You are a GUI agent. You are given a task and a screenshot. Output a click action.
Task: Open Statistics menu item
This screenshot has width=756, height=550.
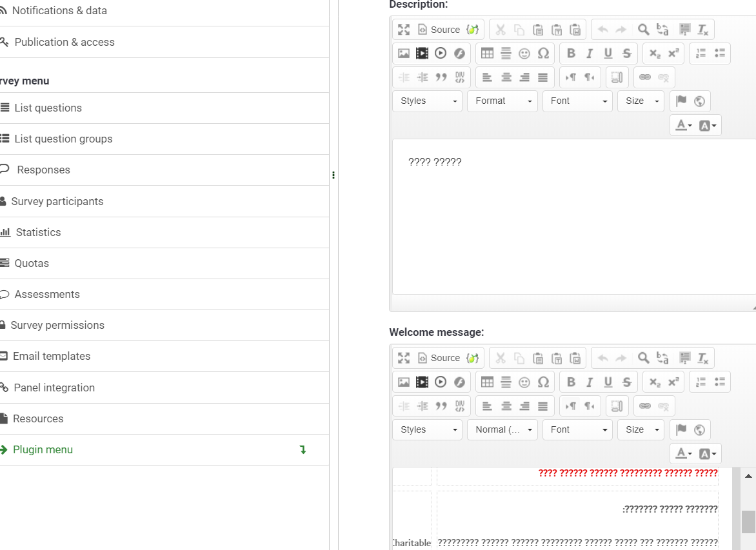(164, 232)
